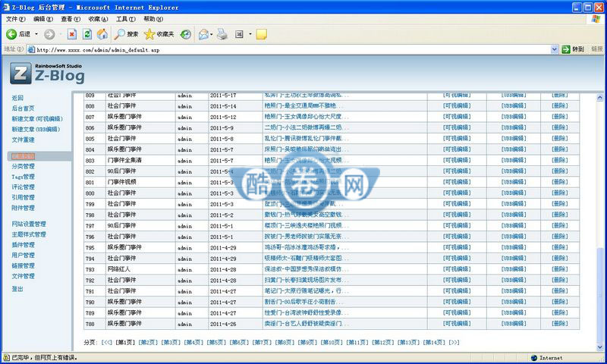607x364 pixels.
Task: Click 退出 logout link in sidebar
Action: (17, 289)
